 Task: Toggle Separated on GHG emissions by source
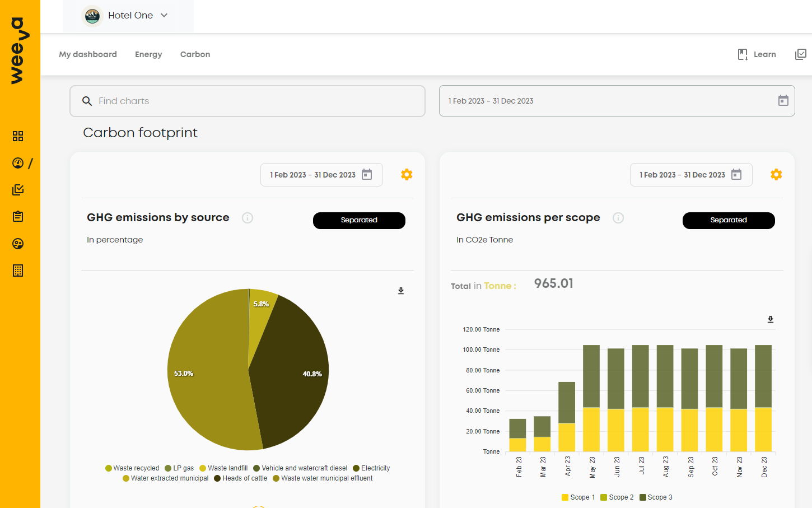[359, 220]
